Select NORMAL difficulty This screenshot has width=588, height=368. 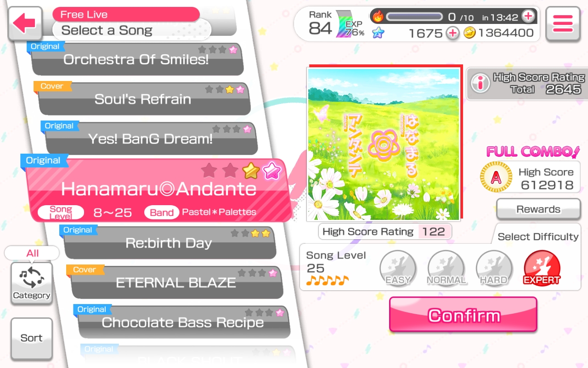point(446,268)
